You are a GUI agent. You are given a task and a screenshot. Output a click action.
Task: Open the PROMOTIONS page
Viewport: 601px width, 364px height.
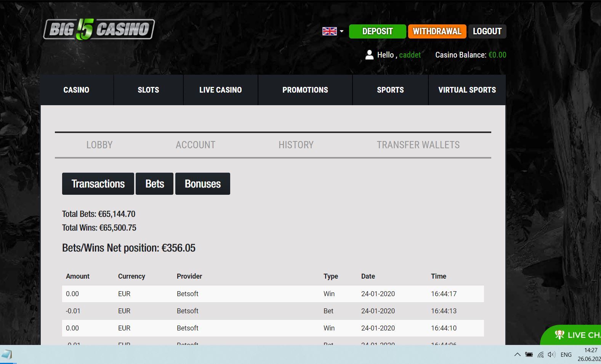point(305,90)
